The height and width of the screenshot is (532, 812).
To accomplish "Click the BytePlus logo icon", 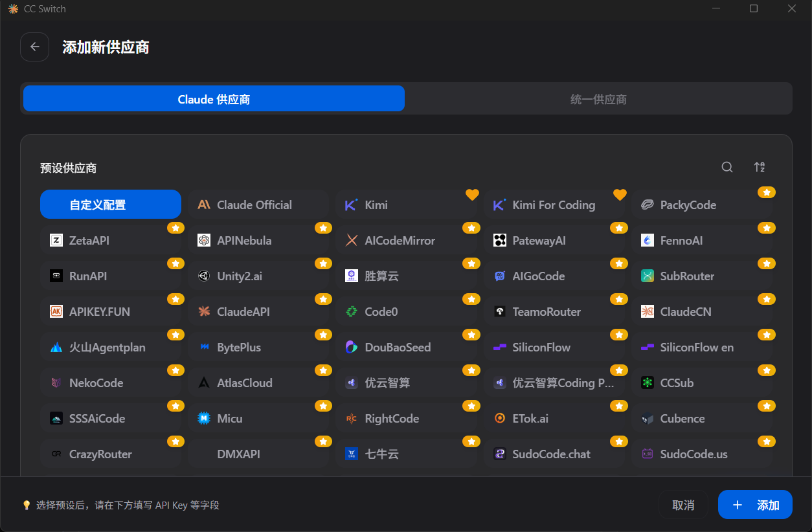I will pos(204,347).
